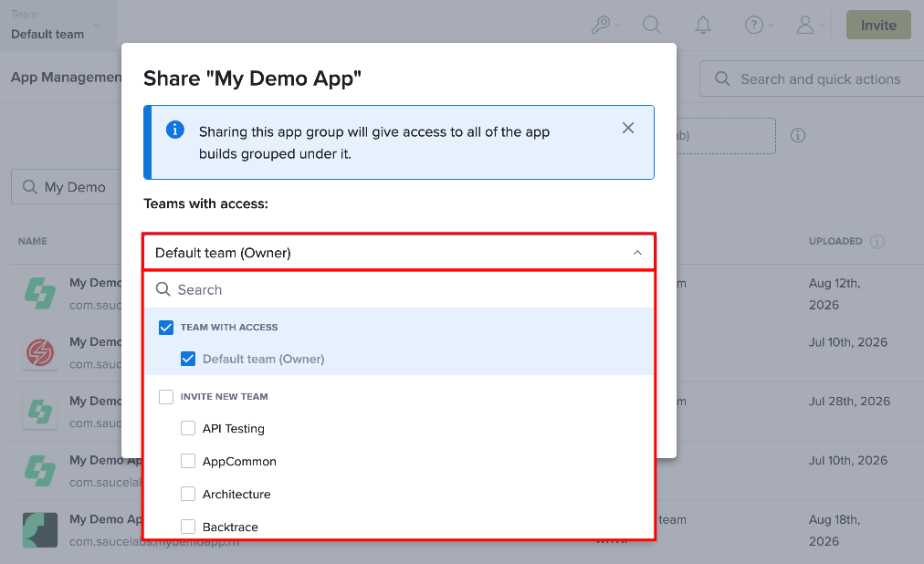This screenshot has width=924, height=564.
Task: Toggle the TEAM WITH ACCESS checkbox
Action: coord(166,328)
